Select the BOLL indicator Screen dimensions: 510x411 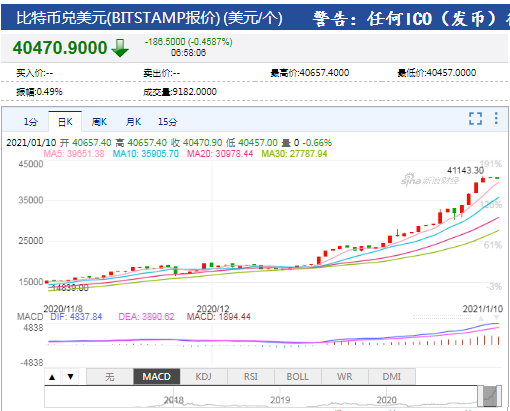(x=298, y=377)
